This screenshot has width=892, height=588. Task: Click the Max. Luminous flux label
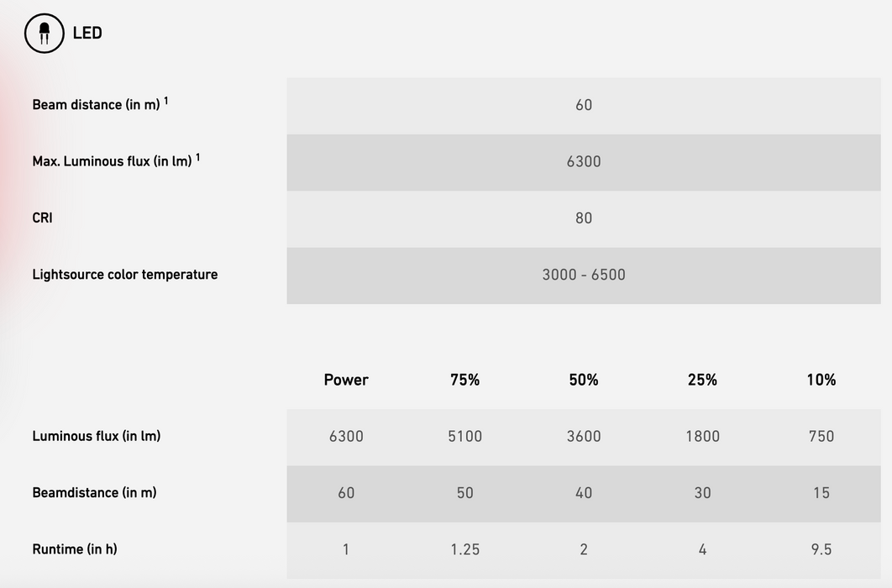click(112, 161)
